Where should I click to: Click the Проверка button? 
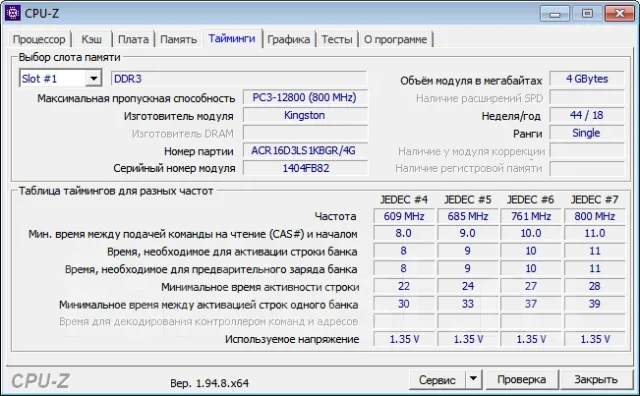[x=522, y=380]
